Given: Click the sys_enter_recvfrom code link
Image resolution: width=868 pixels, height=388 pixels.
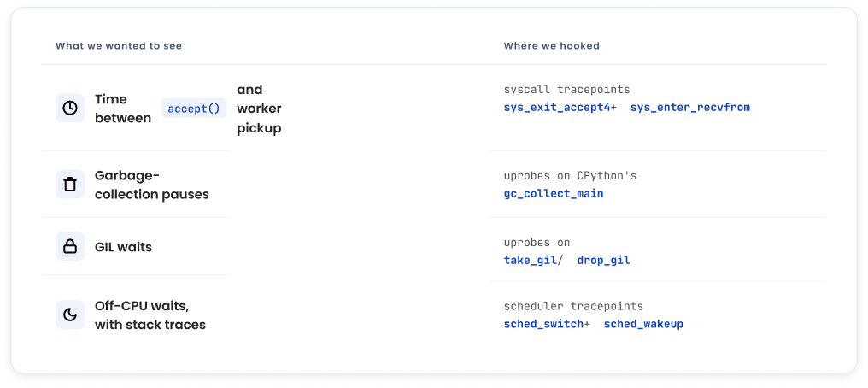Looking at the screenshot, I should [x=690, y=108].
